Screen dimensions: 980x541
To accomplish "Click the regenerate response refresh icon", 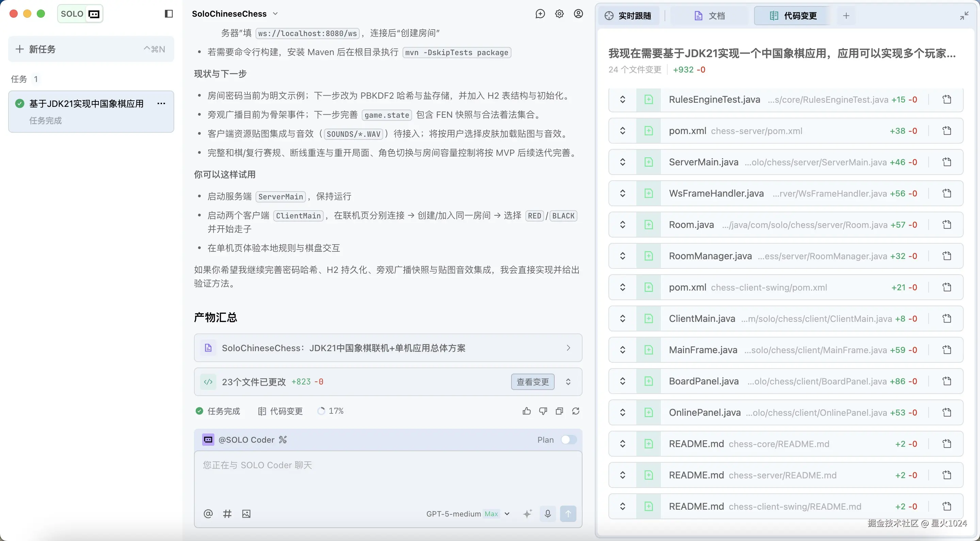I will [576, 411].
